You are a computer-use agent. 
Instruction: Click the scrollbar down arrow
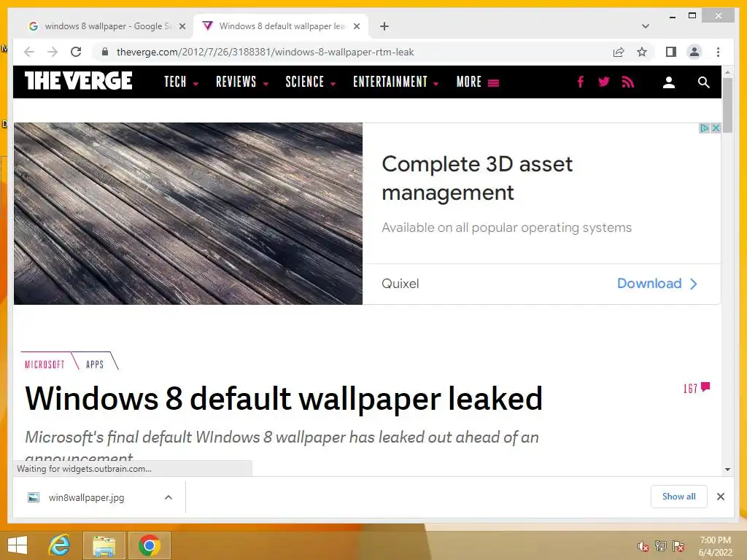(727, 470)
